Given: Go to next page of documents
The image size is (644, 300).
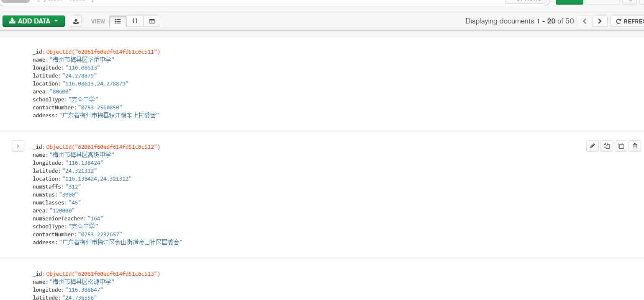Looking at the screenshot, I should click(600, 21).
